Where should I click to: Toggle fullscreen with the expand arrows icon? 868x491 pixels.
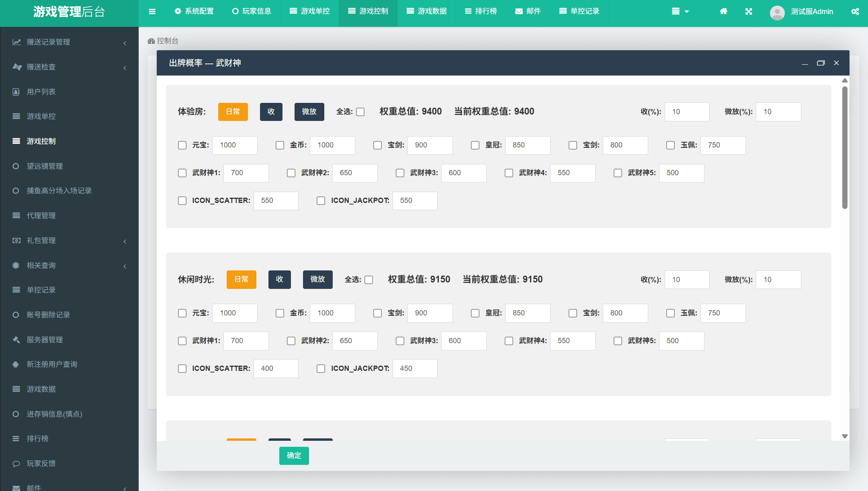click(749, 12)
